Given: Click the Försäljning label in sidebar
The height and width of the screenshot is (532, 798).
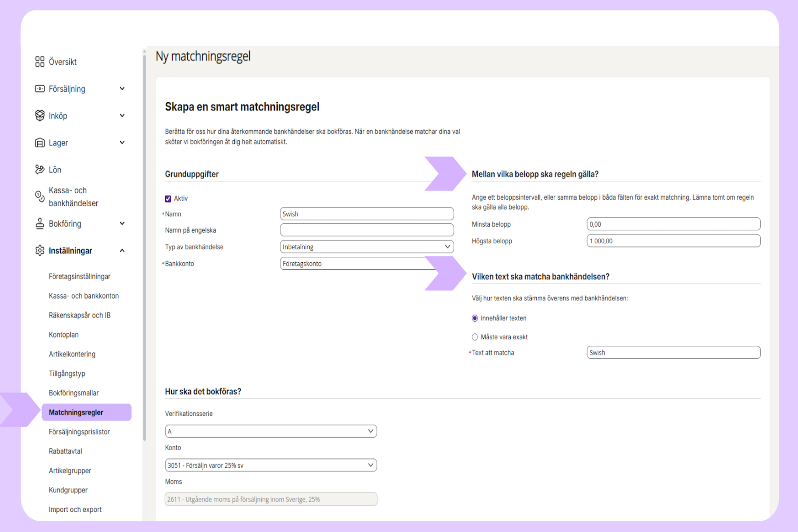Looking at the screenshot, I should tap(67, 89).
